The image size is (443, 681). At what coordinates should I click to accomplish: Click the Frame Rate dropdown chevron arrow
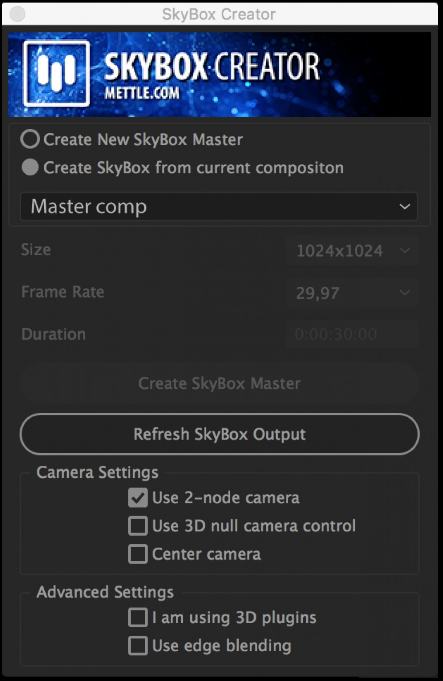pos(405,293)
